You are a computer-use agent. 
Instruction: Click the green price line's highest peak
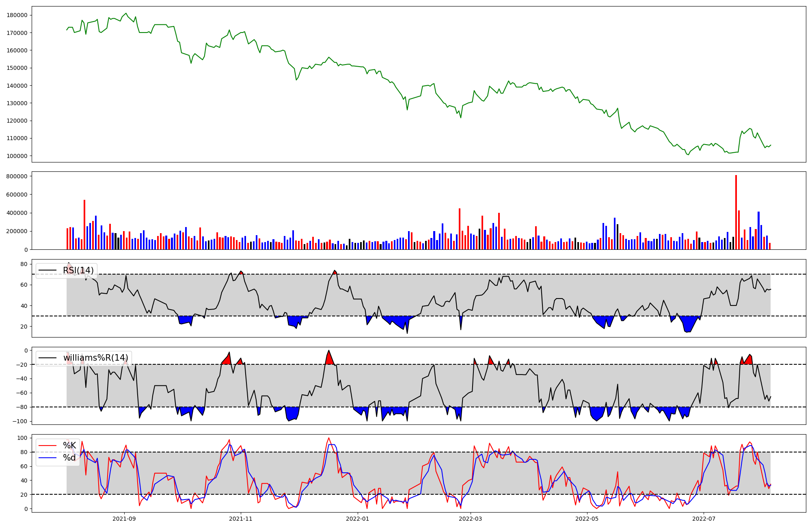point(126,13)
